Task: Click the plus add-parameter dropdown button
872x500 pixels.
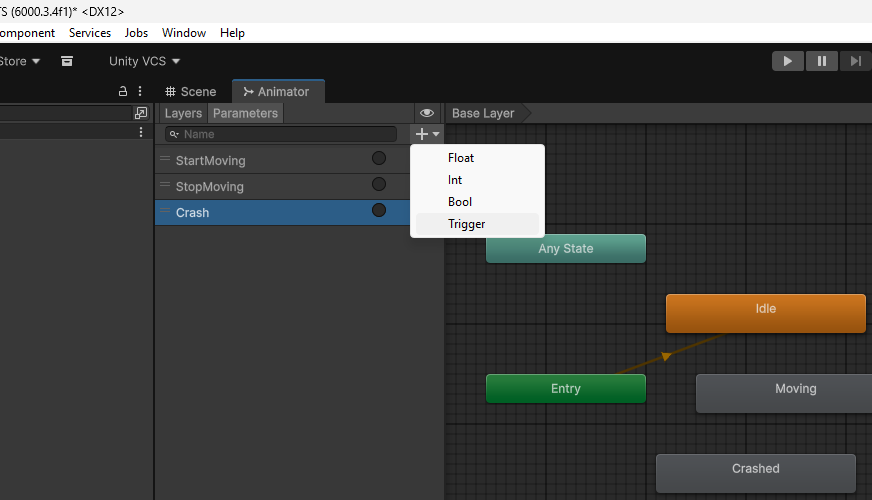Action: coord(428,134)
